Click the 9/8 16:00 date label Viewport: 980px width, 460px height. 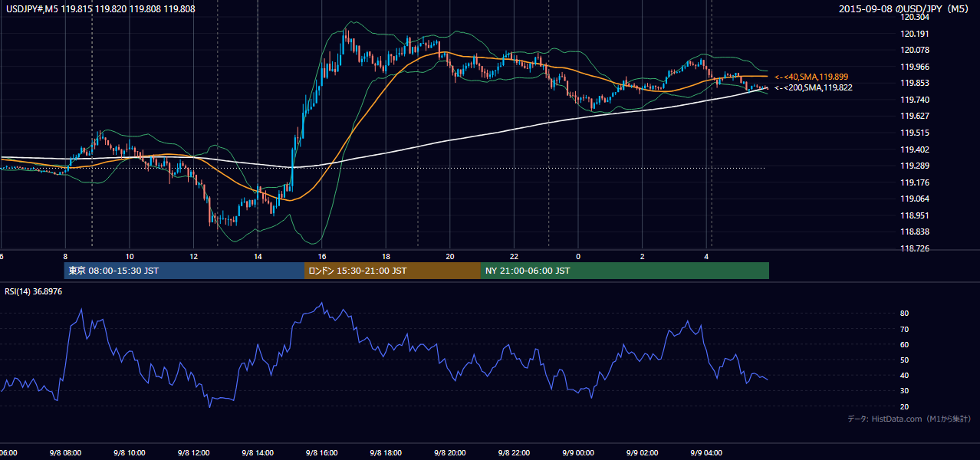click(x=321, y=453)
